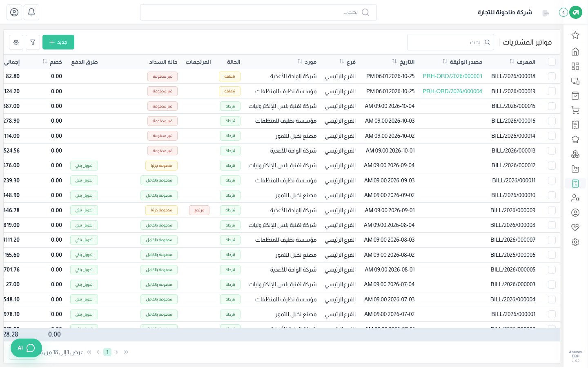This screenshot has width=588, height=368.
Task: Click the مرتجع badge on BILL/2026/000009 row
Action: coord(199,210)
